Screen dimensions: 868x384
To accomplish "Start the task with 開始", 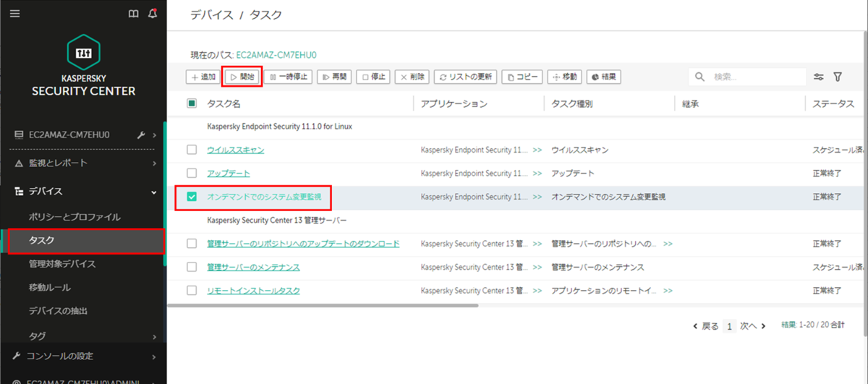I will [242, 77].
